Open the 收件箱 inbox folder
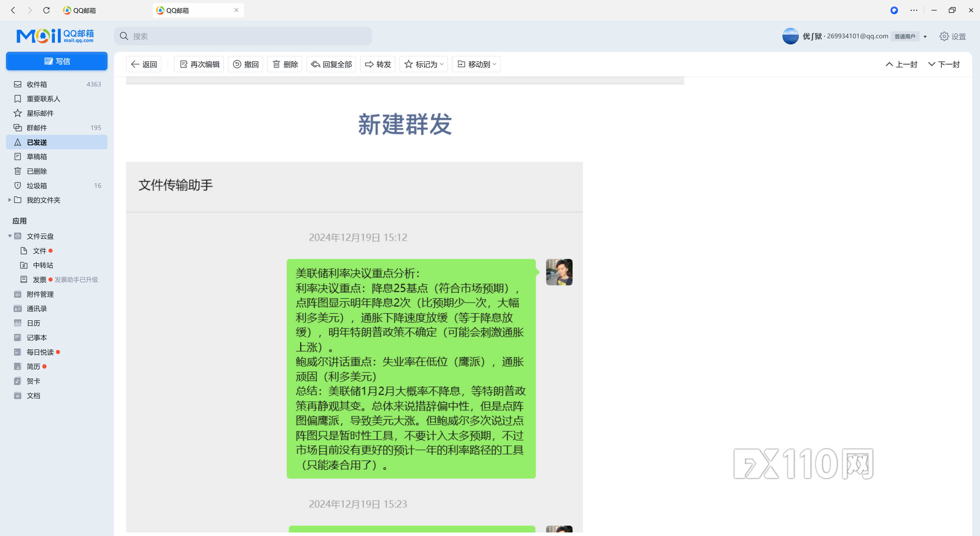 click(x=57, y=84)
